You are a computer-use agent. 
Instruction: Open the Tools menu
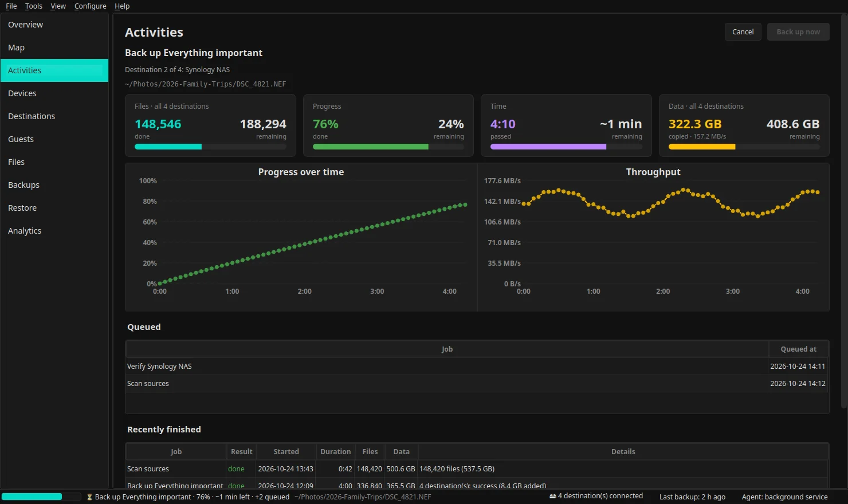[x=34, y=6]
